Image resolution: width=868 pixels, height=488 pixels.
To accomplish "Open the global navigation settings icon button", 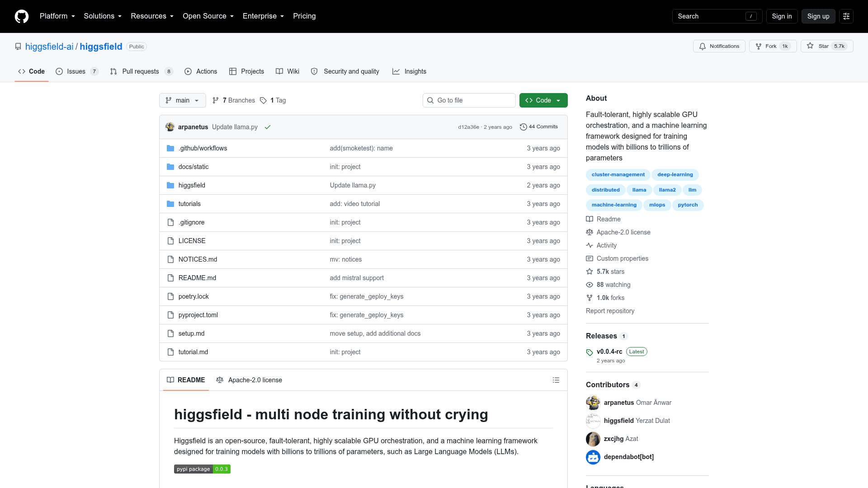I will (846, 16).
